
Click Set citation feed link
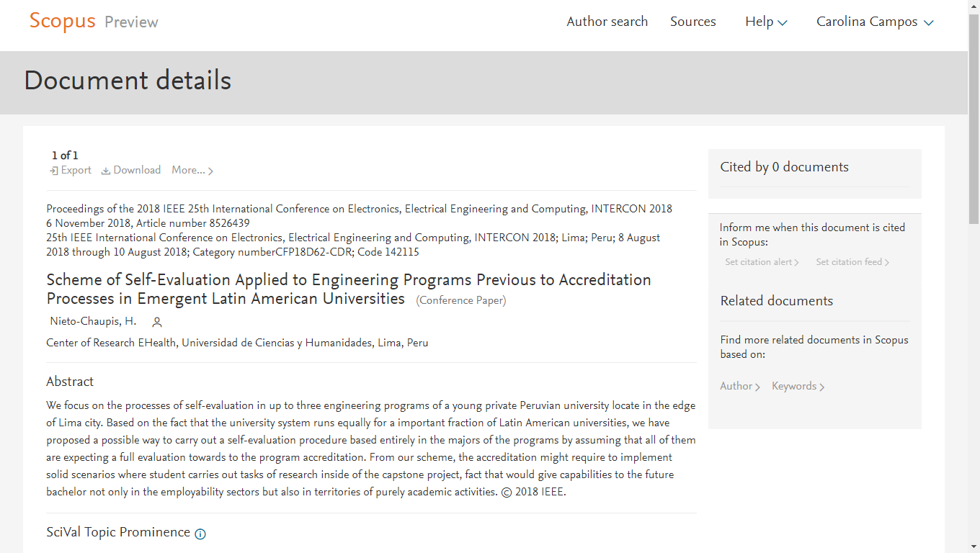(852, 262)
